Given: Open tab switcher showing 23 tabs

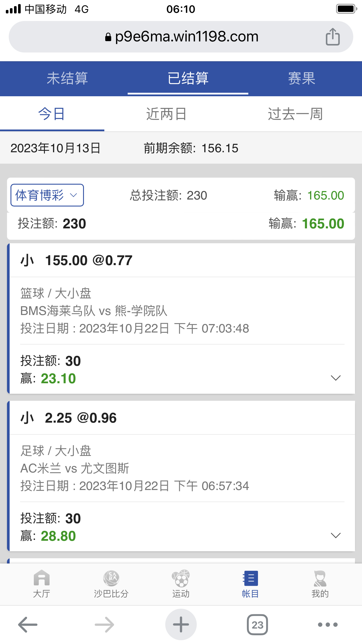Looking at the screenshot, I should tap(257, 625).
